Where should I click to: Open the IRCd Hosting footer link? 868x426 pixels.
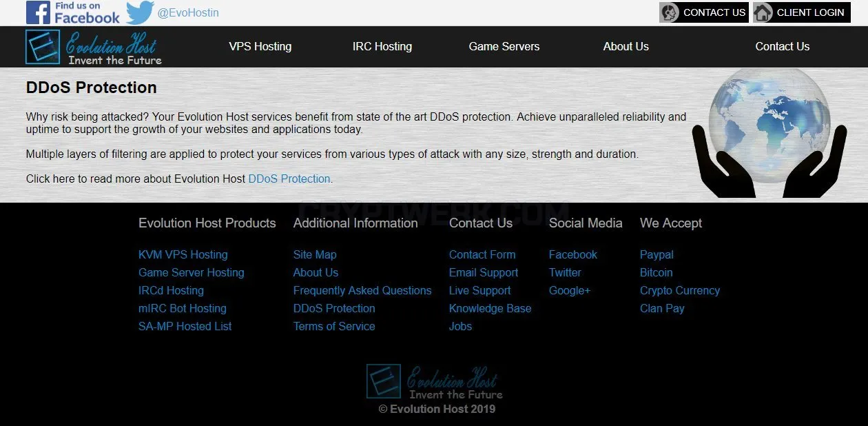(x=171, y=290)
